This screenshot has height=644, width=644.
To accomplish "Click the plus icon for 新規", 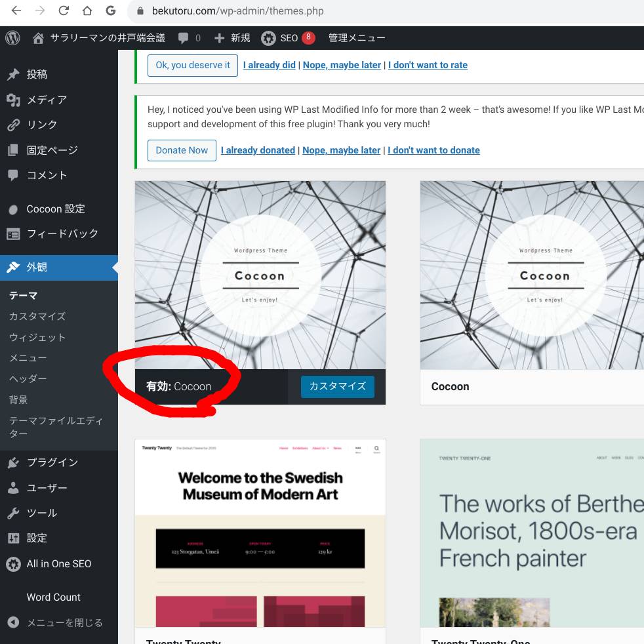I will (219, 38).
